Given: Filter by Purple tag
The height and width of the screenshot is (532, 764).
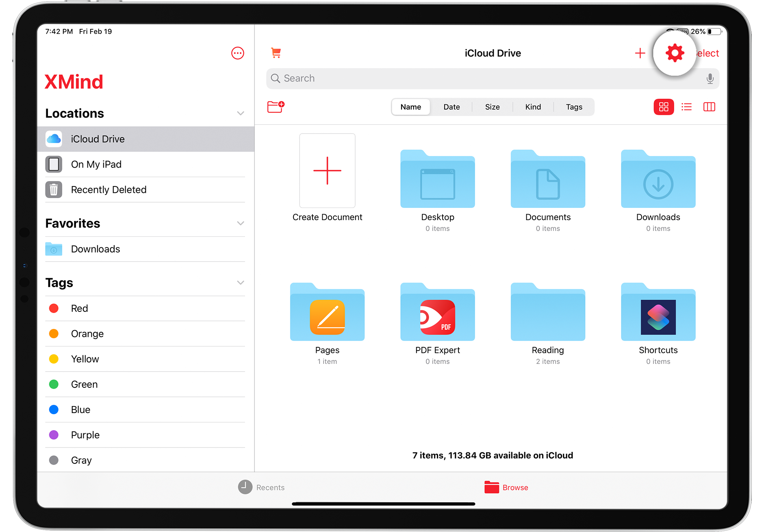Looking at the screenshot, I should (x=145, y=435).
